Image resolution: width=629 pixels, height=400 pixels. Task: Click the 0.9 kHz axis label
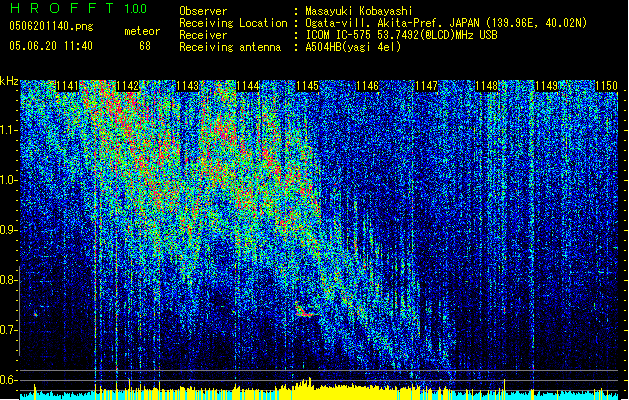pyautogui.click(x=8, y=230)
